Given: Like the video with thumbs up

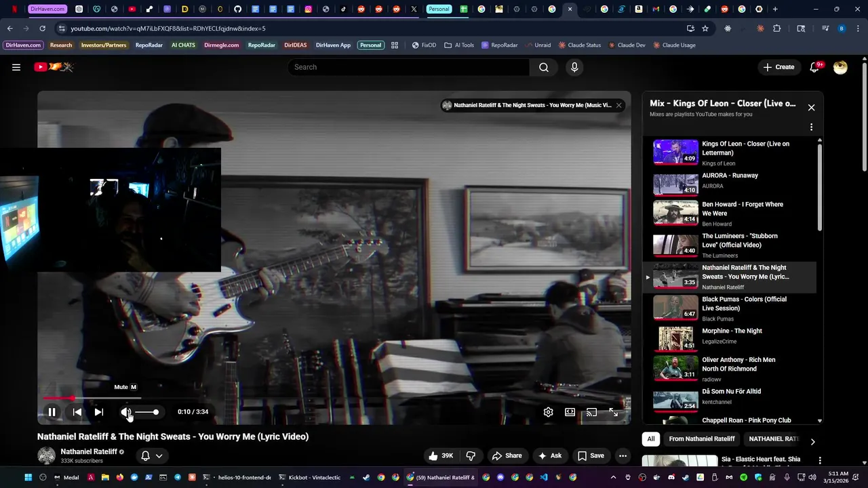Looking at the screenshot, I should coord(441,455).
